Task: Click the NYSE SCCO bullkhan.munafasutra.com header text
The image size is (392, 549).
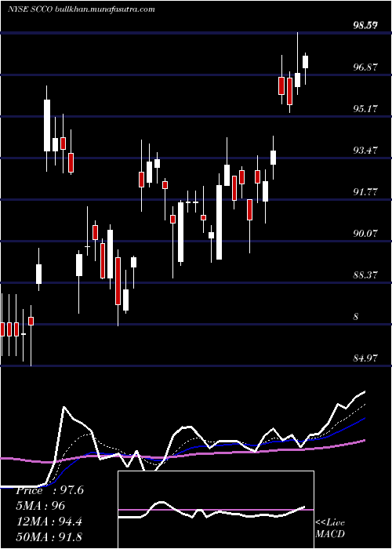Action: point(82,9)
